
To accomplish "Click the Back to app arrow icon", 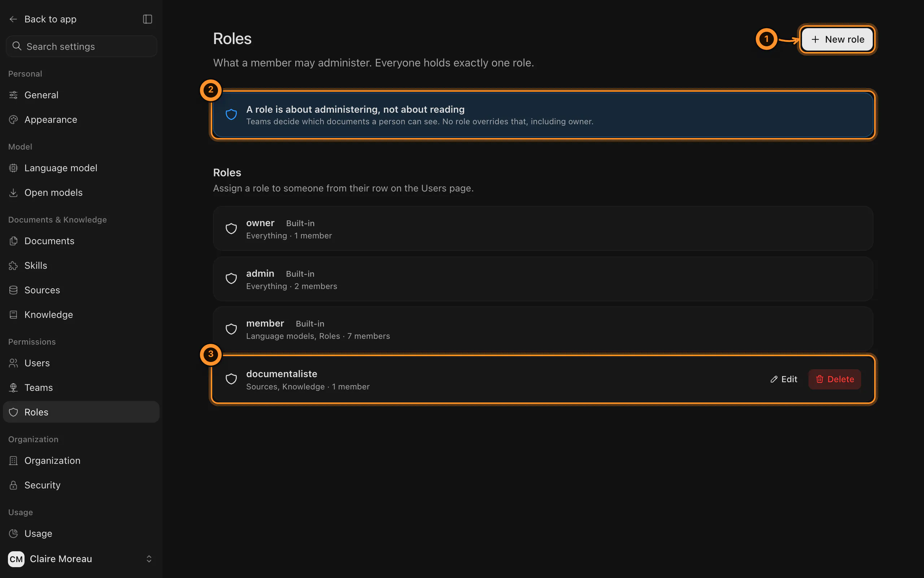I will coord(13,19).
